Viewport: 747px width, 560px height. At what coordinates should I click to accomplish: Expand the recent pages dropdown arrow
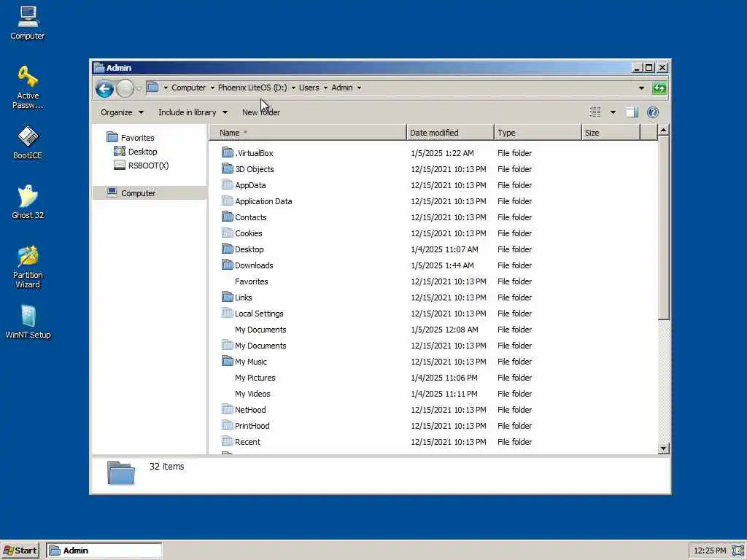[139, 88]
